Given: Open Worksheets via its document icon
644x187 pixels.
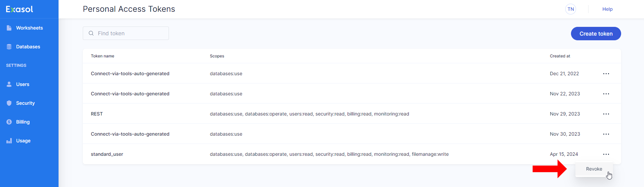Looking at the screenshot, I should (9, 28).
